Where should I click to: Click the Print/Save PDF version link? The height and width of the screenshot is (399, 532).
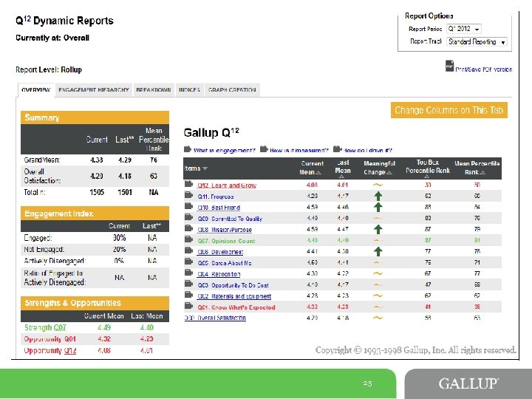[483, 69]
